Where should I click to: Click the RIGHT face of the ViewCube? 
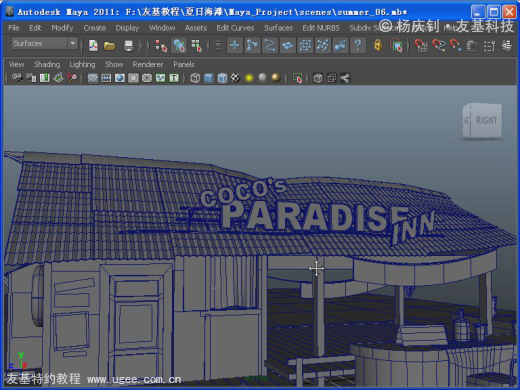coord(487,120)
